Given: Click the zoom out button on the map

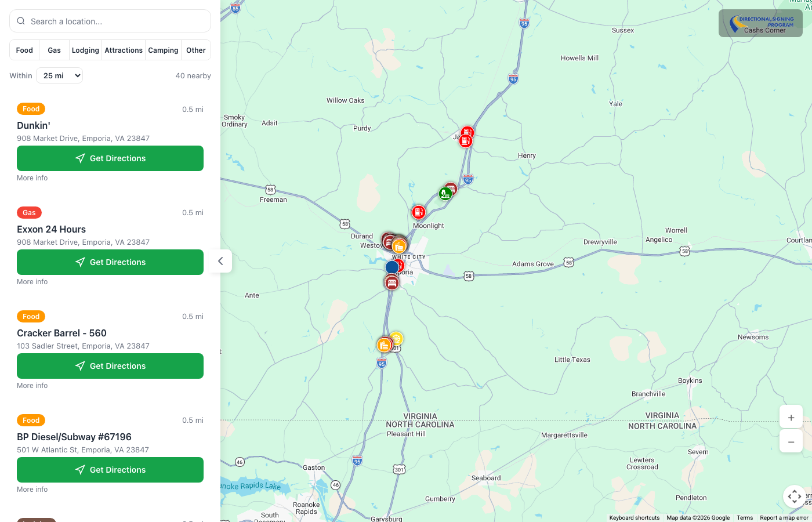Looking at the screenshot, I should click(791, 441).
